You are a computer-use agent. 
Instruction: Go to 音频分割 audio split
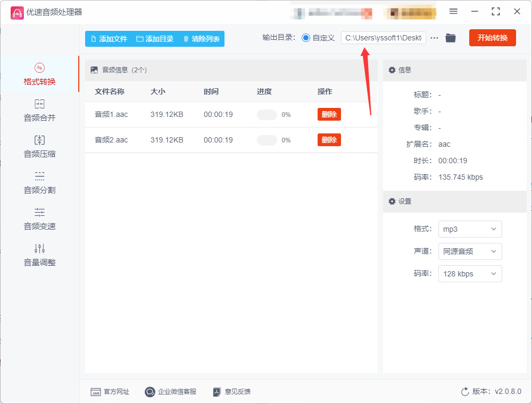[x=39, y=183]
